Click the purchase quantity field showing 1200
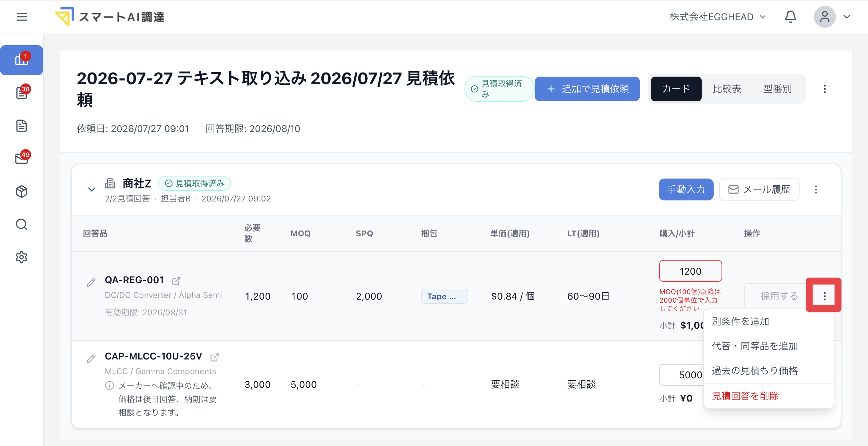Viewport: 868px width, 446px height. (x=690, y=271)
